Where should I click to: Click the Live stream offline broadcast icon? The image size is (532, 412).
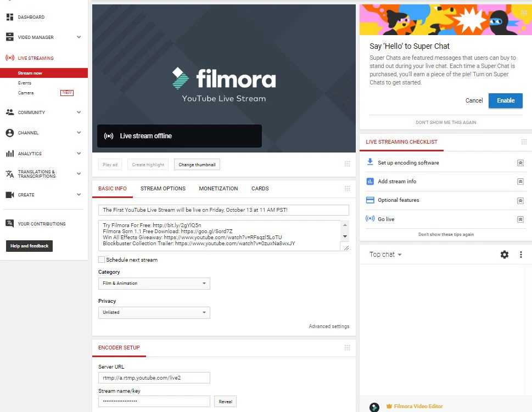point(109,136)
